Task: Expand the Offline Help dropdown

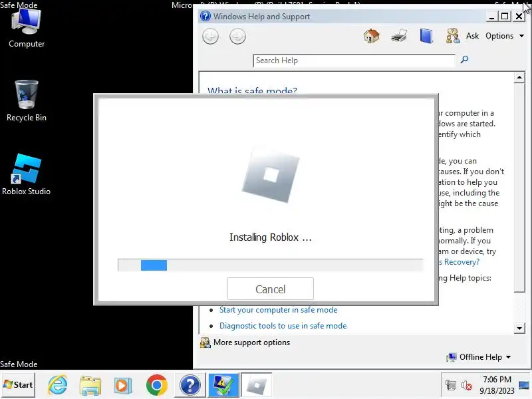Action: (479, 357)
